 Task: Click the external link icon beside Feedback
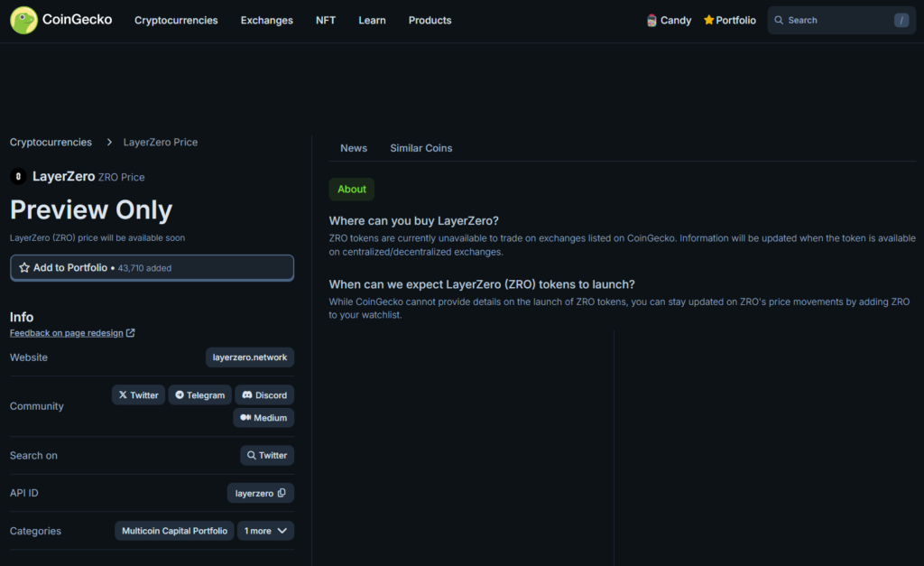(130, 333)
